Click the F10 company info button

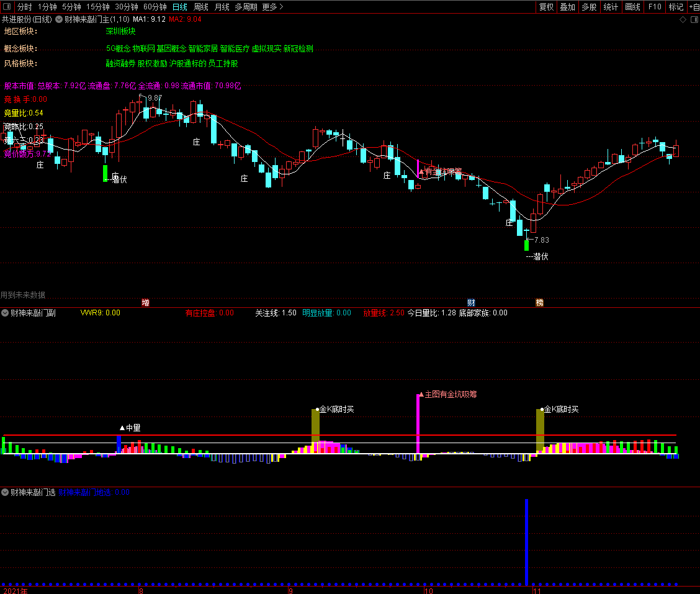coord(655,7)
